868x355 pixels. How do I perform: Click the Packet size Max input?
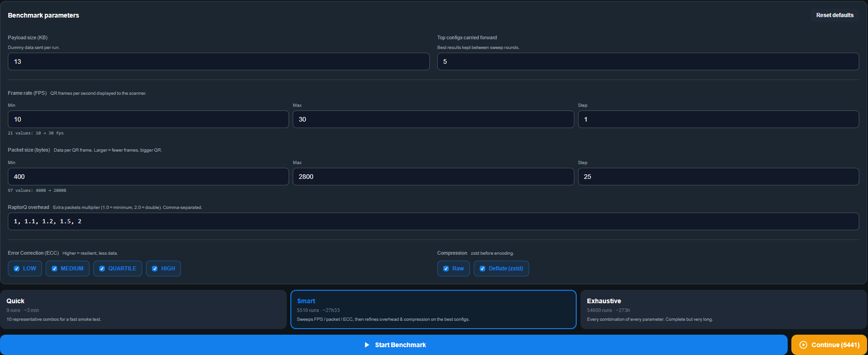[434, 177]
